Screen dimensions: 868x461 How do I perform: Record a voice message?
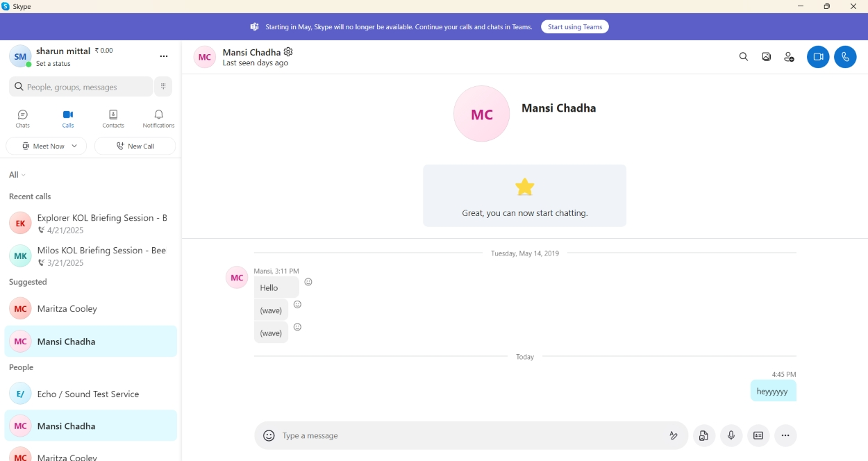(x=731, y=435)
